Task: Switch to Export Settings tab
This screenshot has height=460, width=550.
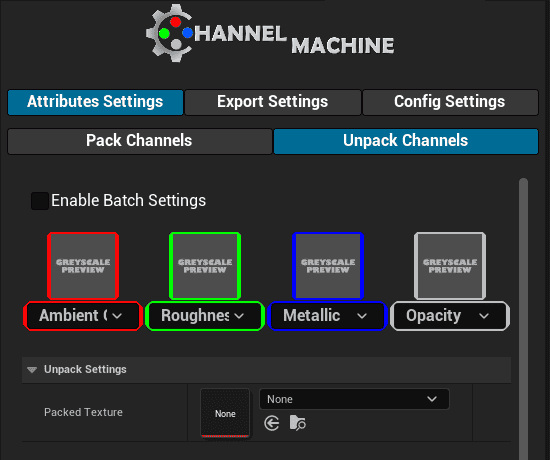Action: (273, 102)
